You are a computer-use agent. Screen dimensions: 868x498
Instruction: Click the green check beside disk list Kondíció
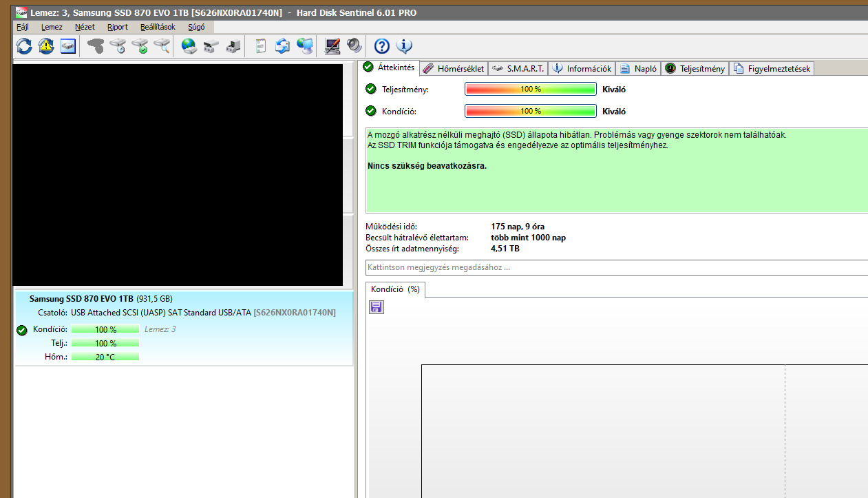22,330
